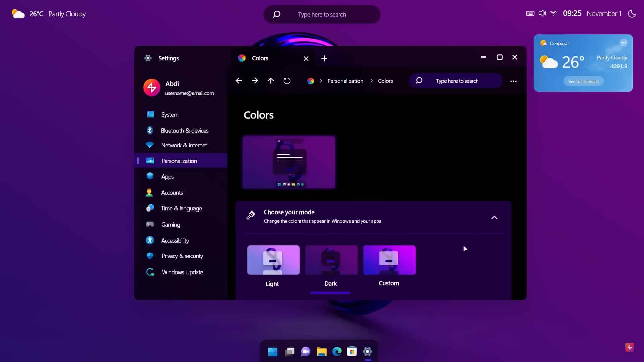The image size is (644, 362).
Task: Click the Personalization settings icon
Action: [x=150, y=161]
